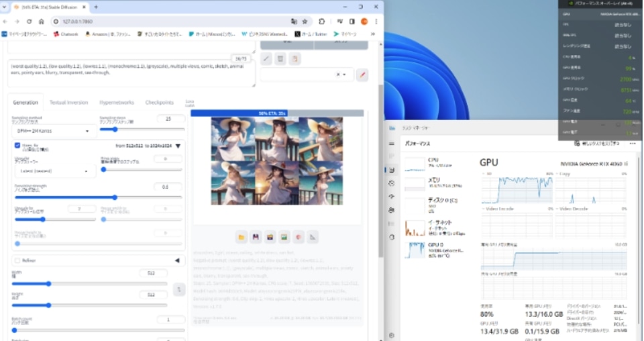Swap width and height arrows icon

(179, 289)
